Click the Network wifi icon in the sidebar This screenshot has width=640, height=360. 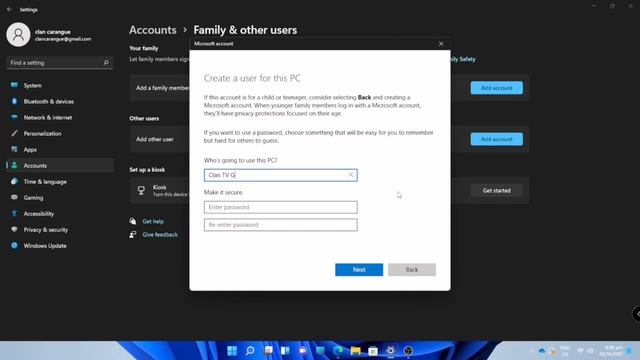point(14,117)
